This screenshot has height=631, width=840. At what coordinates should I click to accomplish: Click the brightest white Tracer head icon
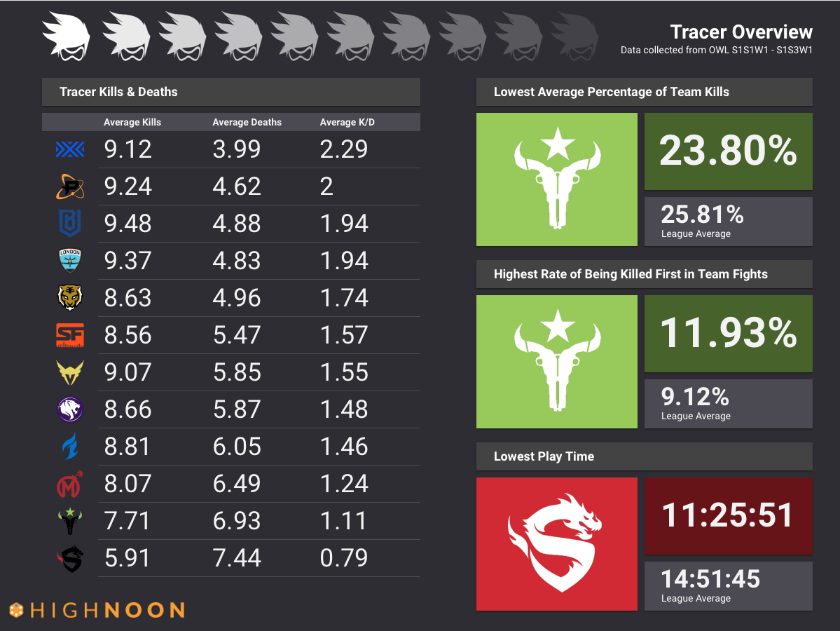point(67,35)
